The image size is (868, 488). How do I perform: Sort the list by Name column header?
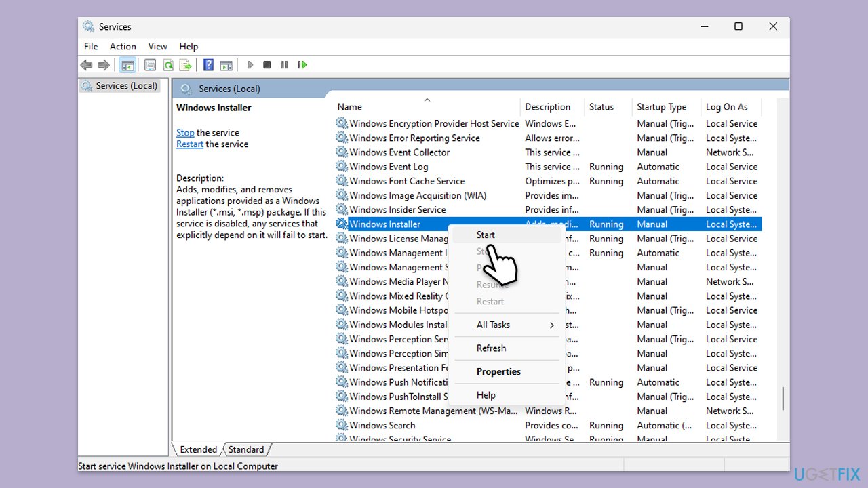pos(350,107)
